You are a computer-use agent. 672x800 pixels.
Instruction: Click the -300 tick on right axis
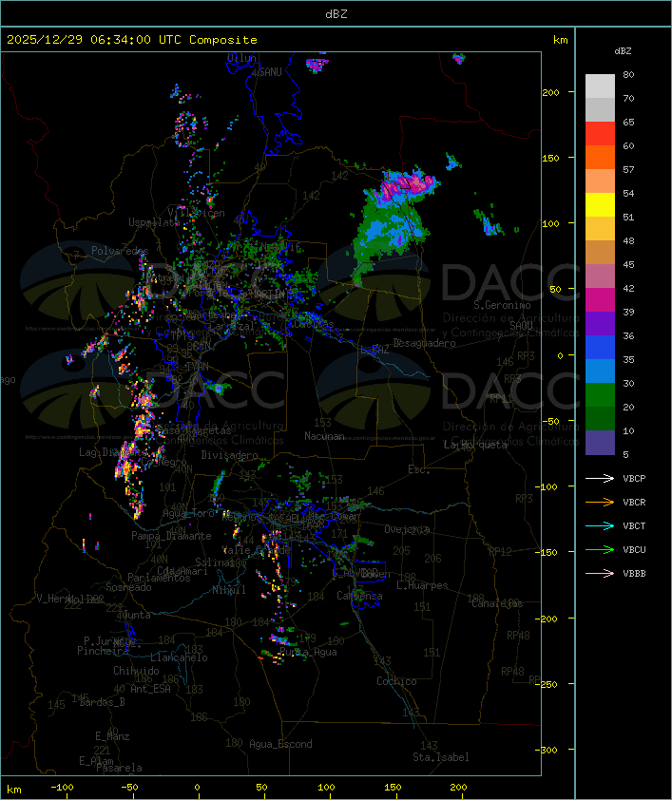(x=548, y=750)
